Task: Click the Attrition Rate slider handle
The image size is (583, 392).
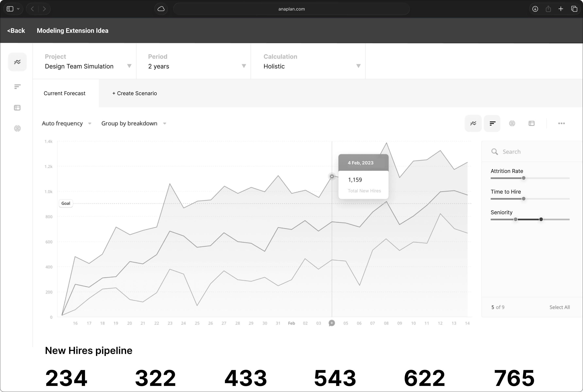Action: click(x=523, y=178)
